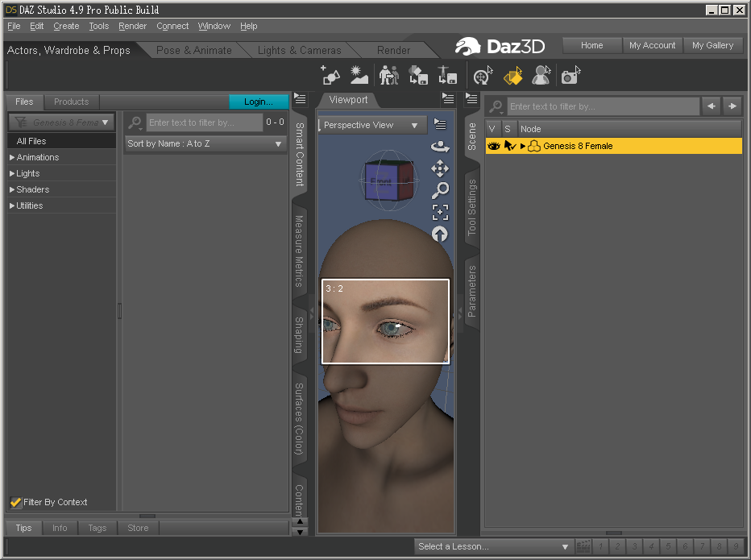This screenshot has height=560, width=751.
Task: Click the lesson clapperboard icon in status bar
Action: pos(583,546)
